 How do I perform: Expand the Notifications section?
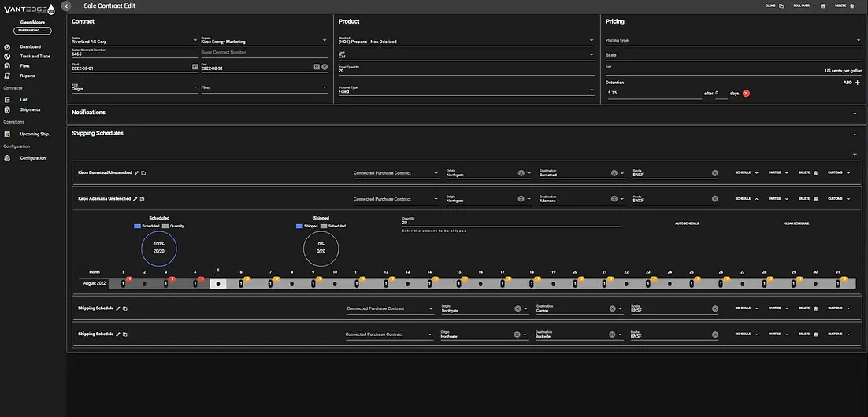click(x=855, y=113)
